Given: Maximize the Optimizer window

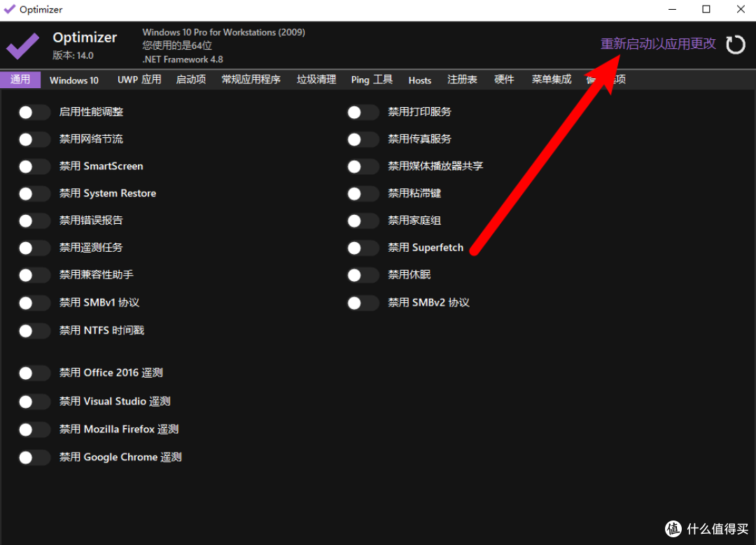Looking at the screenshot, I should (706, 9).
